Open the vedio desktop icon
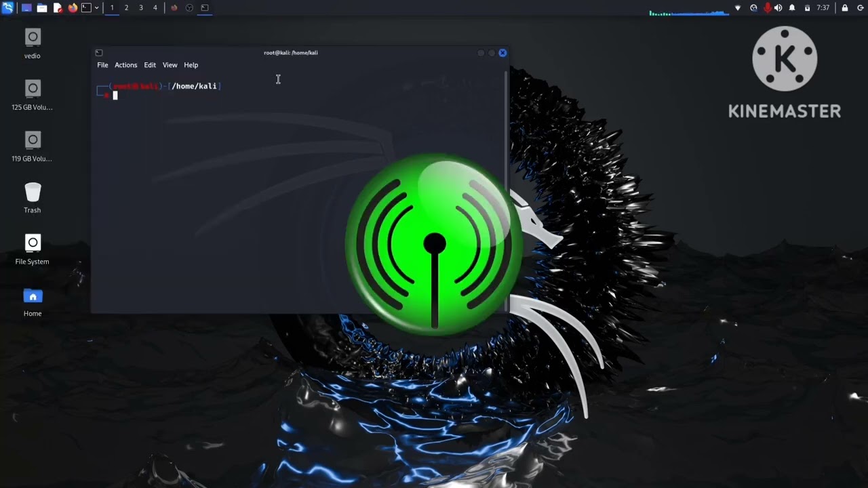The height and width of the screenshot is (488, 868). (33, 43)
